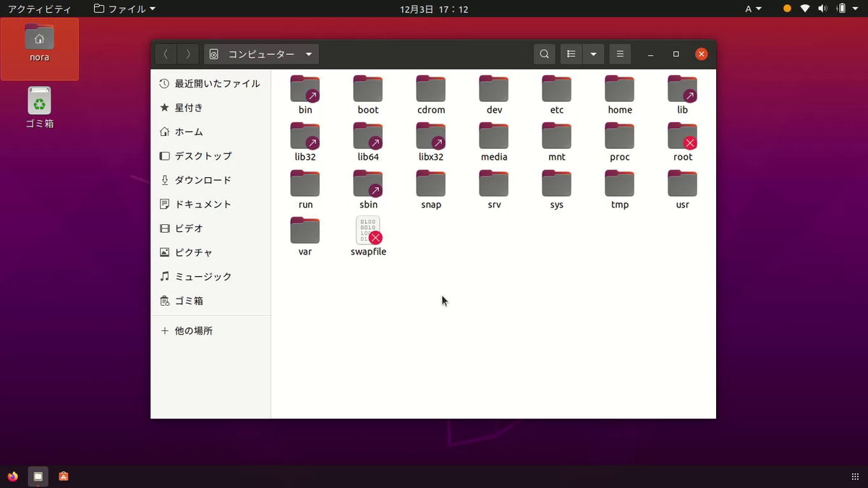
Task: Select 最近開いたファイル in the sidebar
Action: pyautogui.click(x=208, y=83)
